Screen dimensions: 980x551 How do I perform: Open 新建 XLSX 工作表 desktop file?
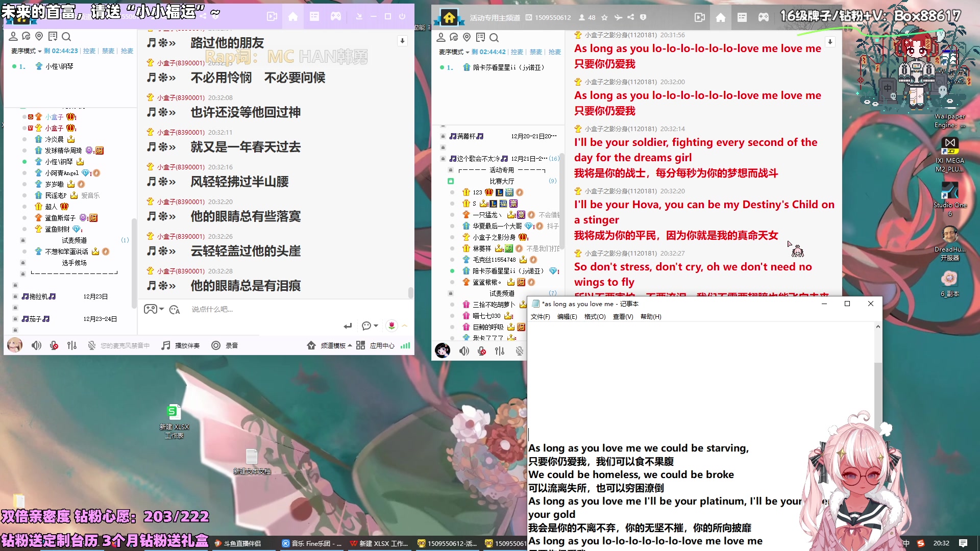[x=174, y=421]
